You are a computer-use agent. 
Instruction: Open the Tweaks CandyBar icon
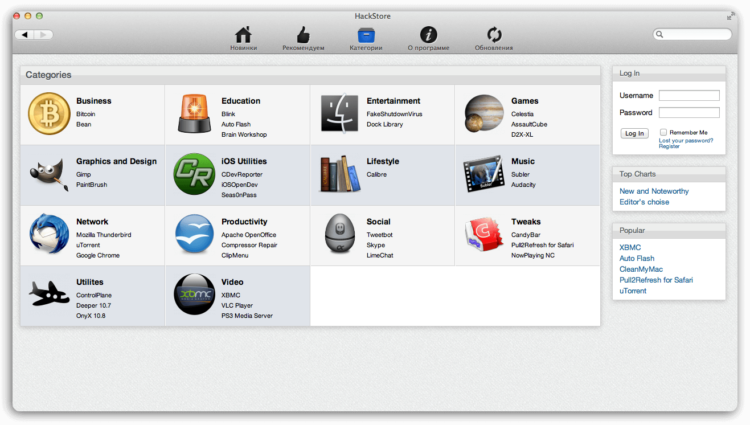coord(484,234)
